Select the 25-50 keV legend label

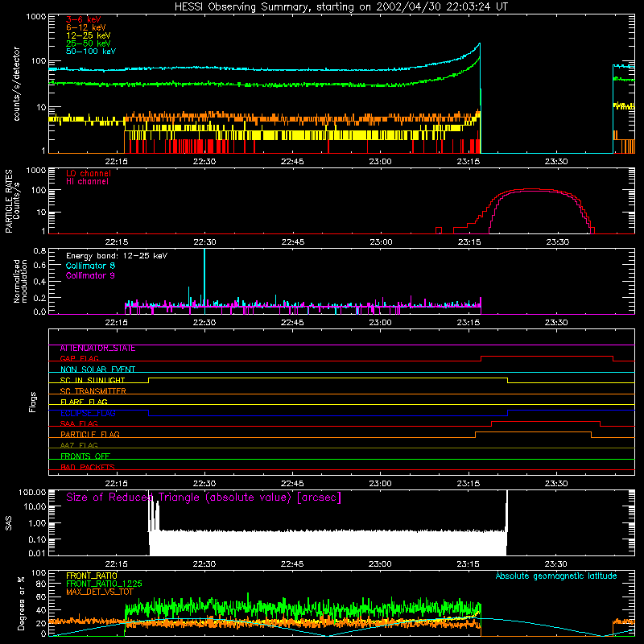click(89, 43)
